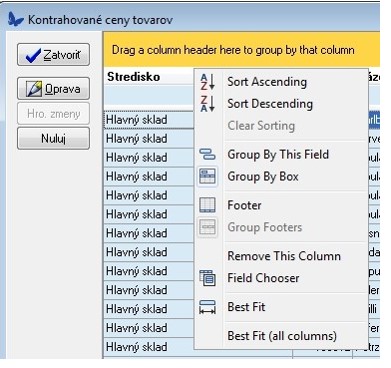
Task: Choose Remove This Column from menu
Action: click(x=284, y=256)
